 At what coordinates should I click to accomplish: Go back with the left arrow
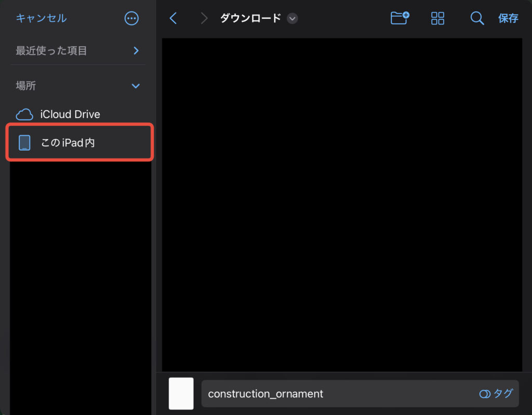tap(174, 18)
